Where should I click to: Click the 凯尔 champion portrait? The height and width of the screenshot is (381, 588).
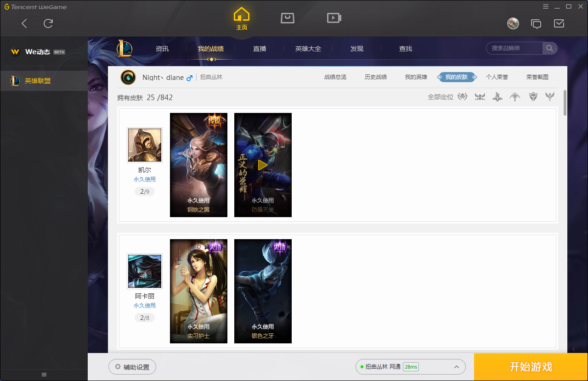[x=145, y=145]
